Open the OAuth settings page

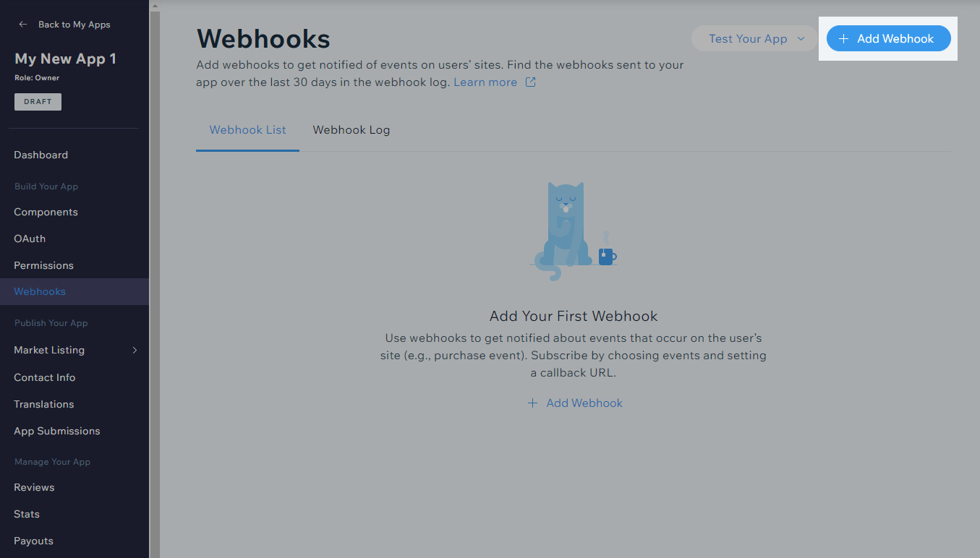(x=30, y=239)
